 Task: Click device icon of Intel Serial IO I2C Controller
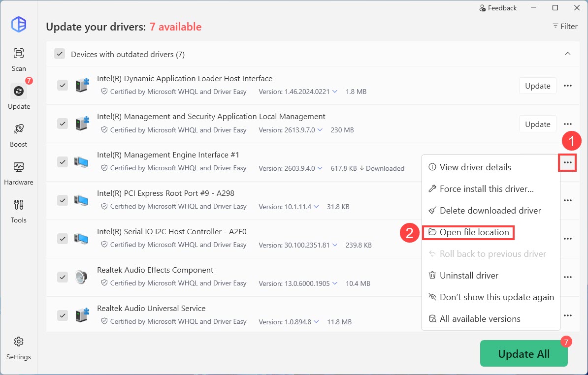tap(81, 239)
